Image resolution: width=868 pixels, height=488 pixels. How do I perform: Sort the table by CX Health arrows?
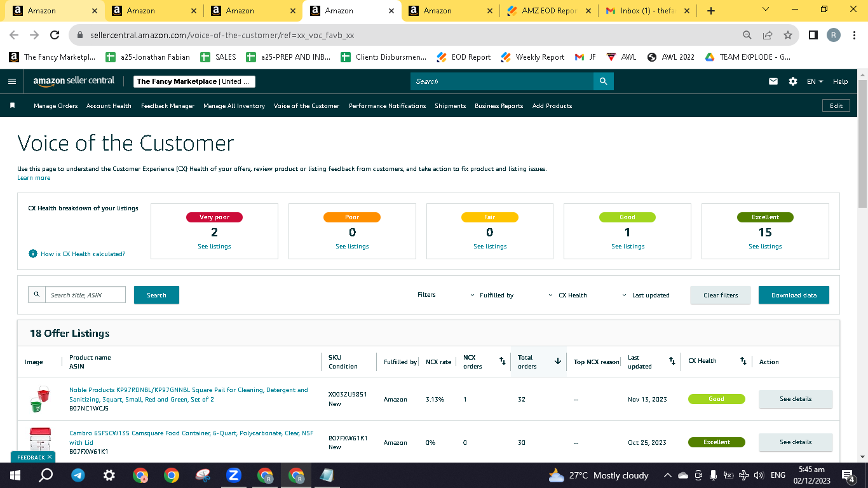(743, 361)
